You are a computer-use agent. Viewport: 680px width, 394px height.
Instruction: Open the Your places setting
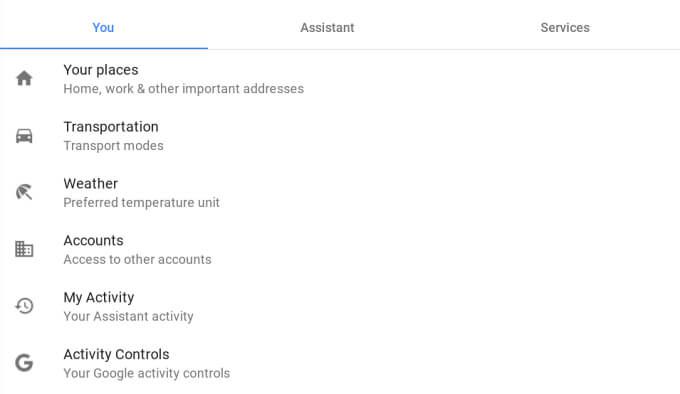pyautogui.click(x=340, y=79)
